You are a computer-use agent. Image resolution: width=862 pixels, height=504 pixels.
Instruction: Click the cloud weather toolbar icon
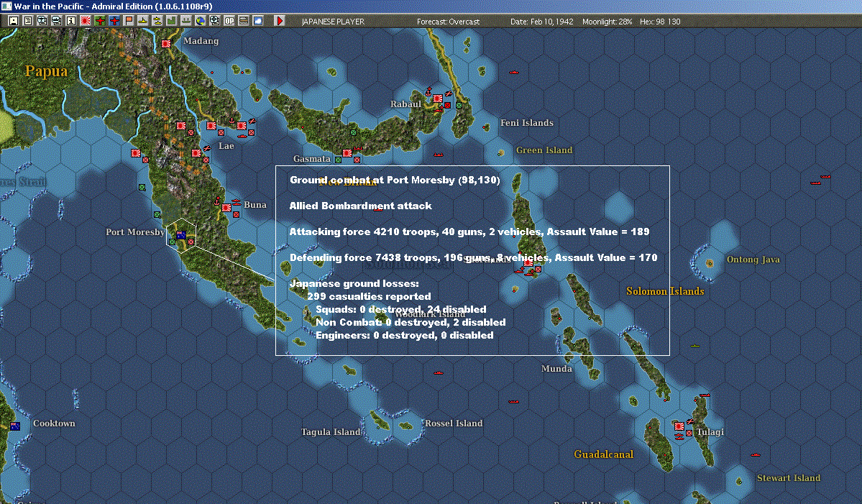point(257,21)
